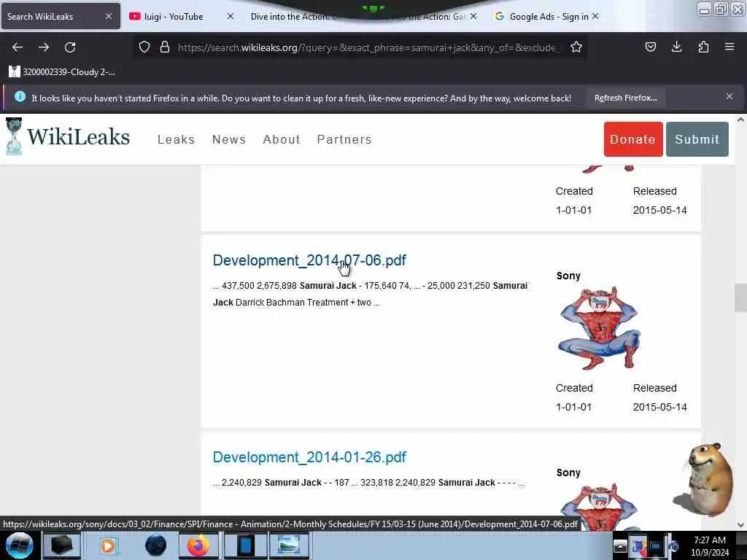
Task: Open tracking protection shield icon
Action: pos(144,47)
